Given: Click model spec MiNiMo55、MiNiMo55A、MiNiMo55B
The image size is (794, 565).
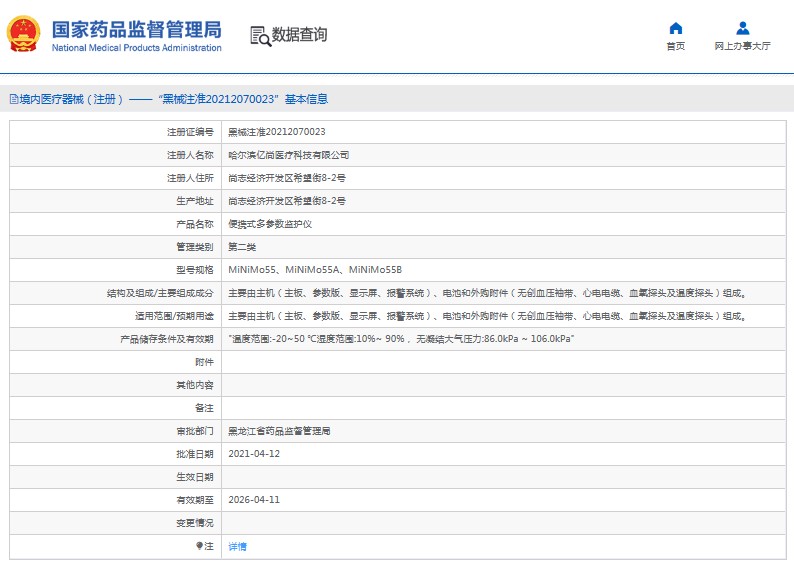Looking at the screenshot, I should [315, 270].
